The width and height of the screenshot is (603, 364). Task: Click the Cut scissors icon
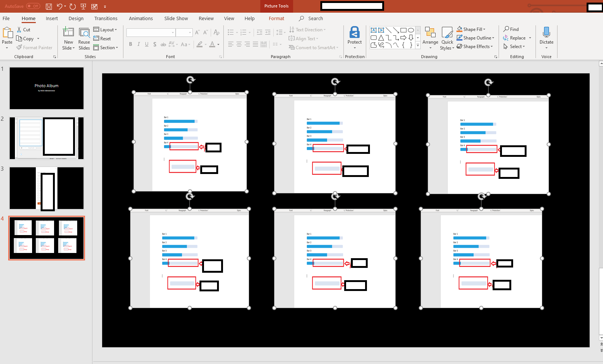19,29
